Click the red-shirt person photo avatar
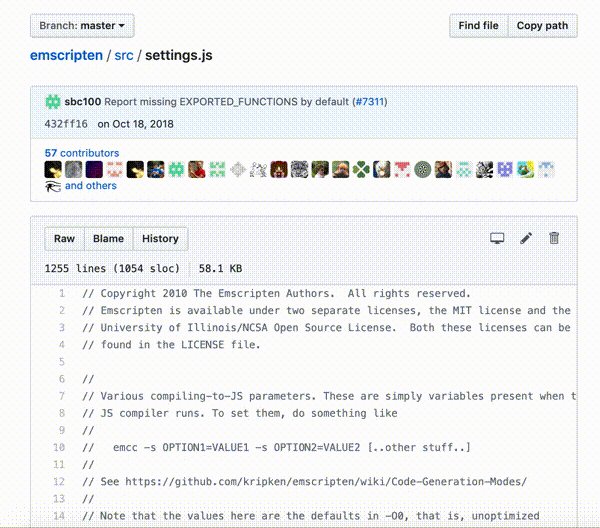600x528 pixels. click(197, 169)
